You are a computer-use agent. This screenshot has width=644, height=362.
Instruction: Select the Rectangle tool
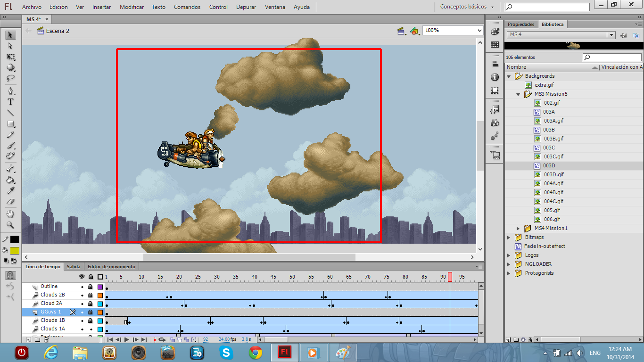[x=10, y=124]
